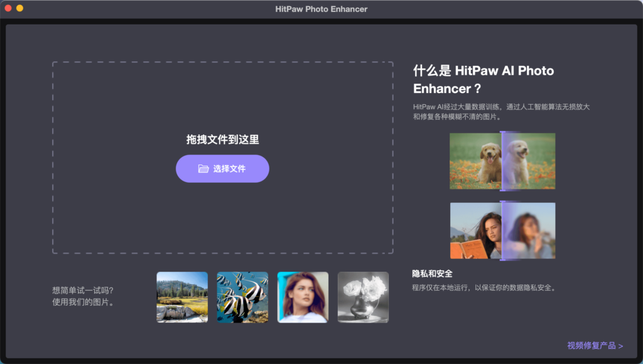Click the HitPaw Photo Enhancer window title
Screen dimensions: 643x364
point(321,9)
